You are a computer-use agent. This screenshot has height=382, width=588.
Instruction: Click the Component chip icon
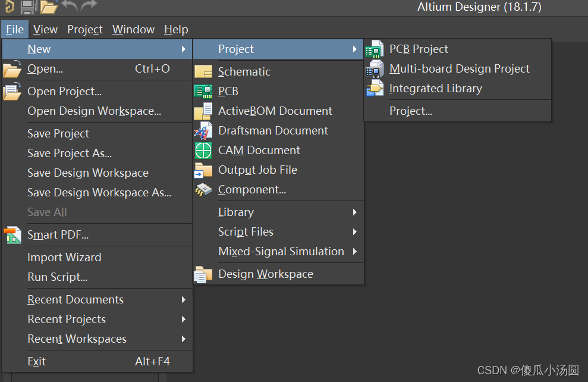(203, 189)
